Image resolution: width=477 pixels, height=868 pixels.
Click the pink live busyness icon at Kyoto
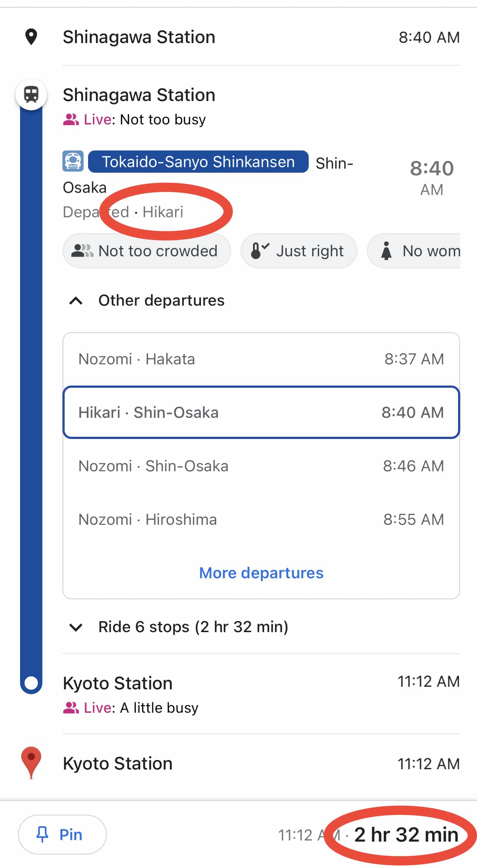click(x=71, y=708)
